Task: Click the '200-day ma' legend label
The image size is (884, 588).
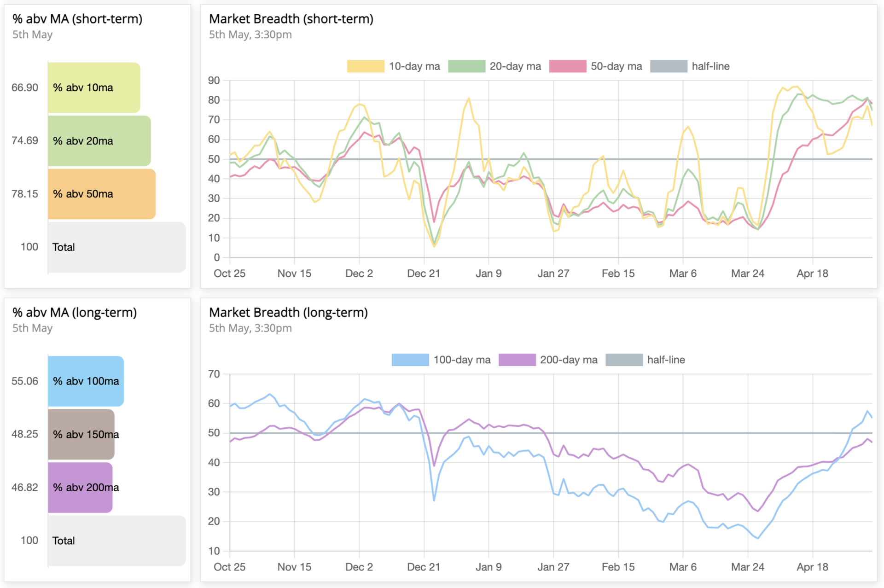Action: click(x=569, y=360)
